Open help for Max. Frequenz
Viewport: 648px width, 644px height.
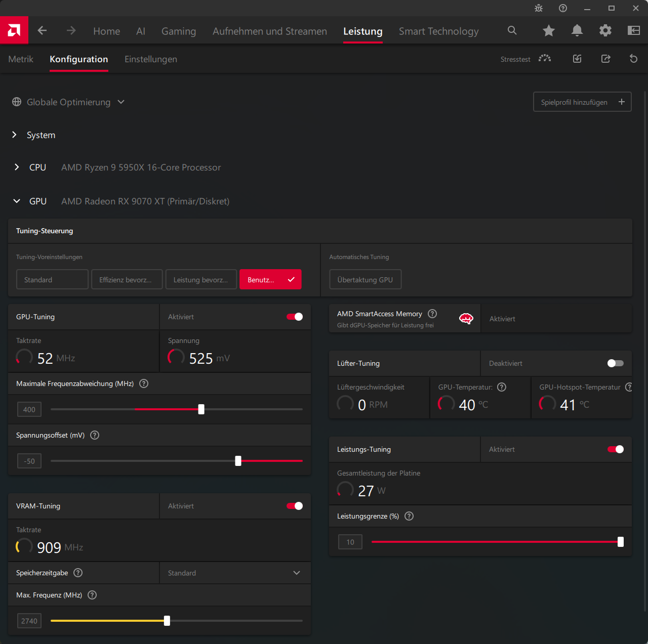tap(92, 595)
